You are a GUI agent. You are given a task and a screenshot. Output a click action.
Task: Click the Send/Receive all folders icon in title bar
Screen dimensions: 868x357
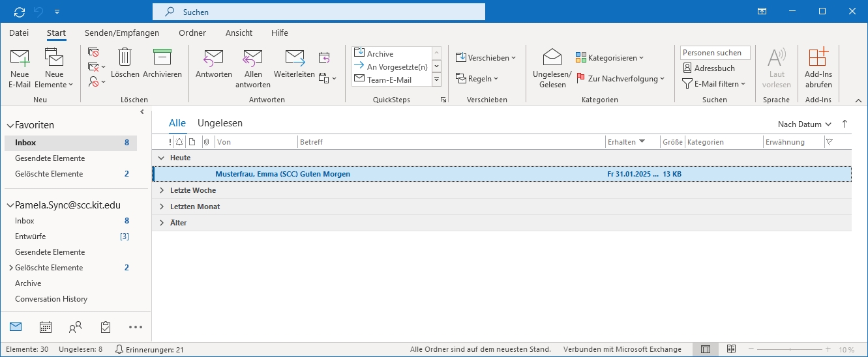pyautogui.click(x=20, y=12)
